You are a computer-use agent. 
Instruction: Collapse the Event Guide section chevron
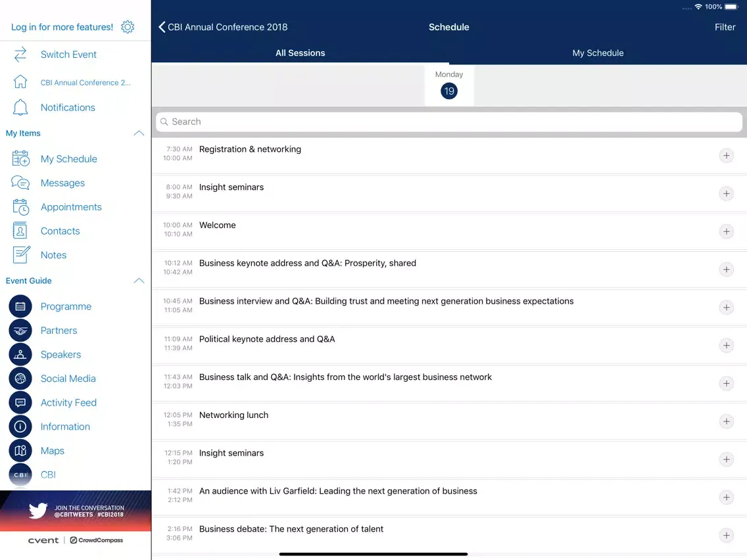click(x=139, y=281)
